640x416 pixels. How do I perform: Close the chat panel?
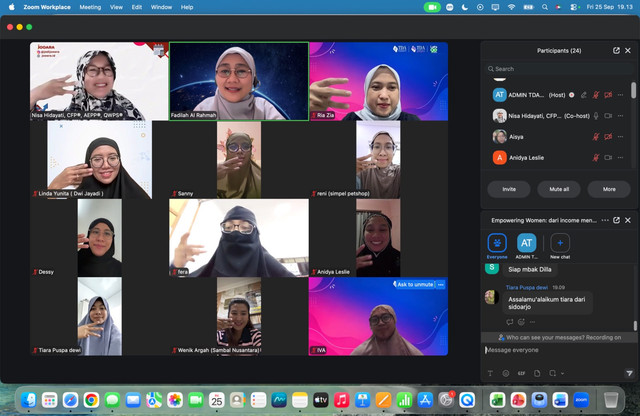(x=628, y=220)
